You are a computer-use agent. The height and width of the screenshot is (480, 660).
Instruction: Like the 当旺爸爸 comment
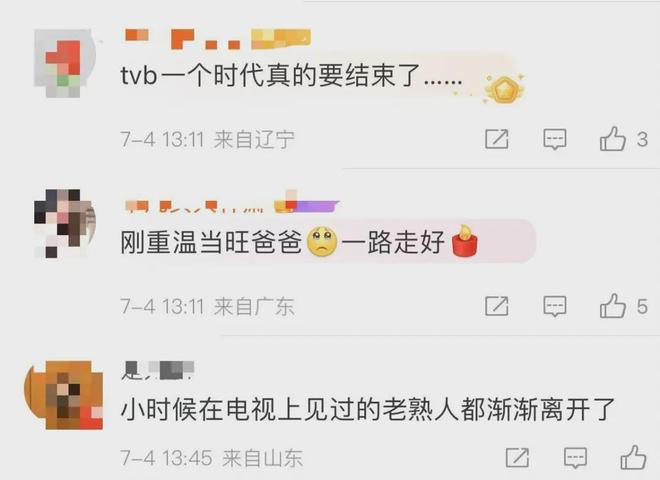click(612, 306)
